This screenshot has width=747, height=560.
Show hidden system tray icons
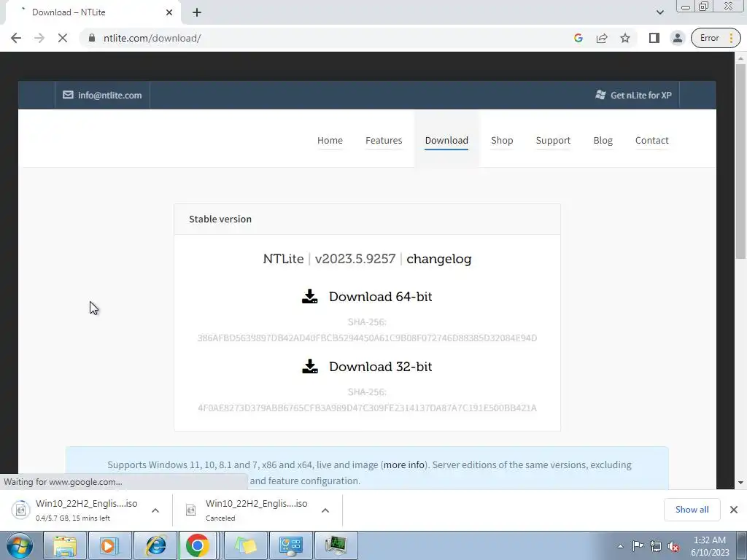coord(620,546)
